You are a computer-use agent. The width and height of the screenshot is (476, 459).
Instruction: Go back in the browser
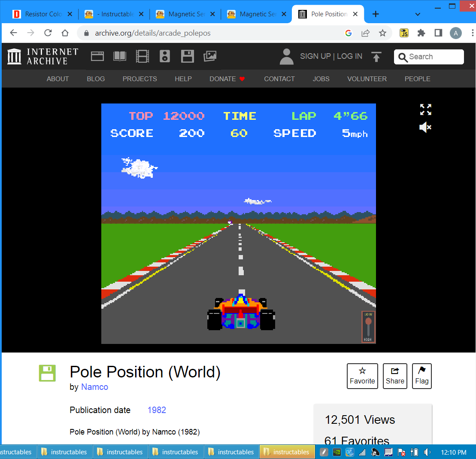coord(13,33)
